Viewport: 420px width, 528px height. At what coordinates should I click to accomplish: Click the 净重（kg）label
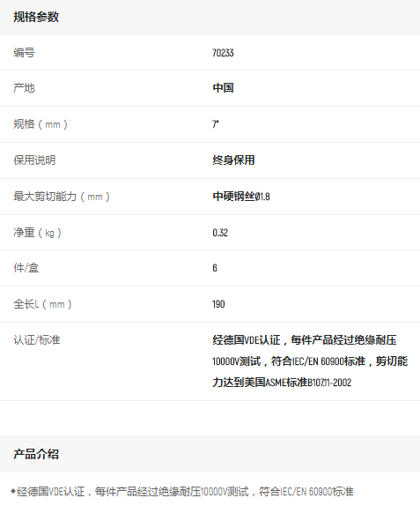click(37, 233)
